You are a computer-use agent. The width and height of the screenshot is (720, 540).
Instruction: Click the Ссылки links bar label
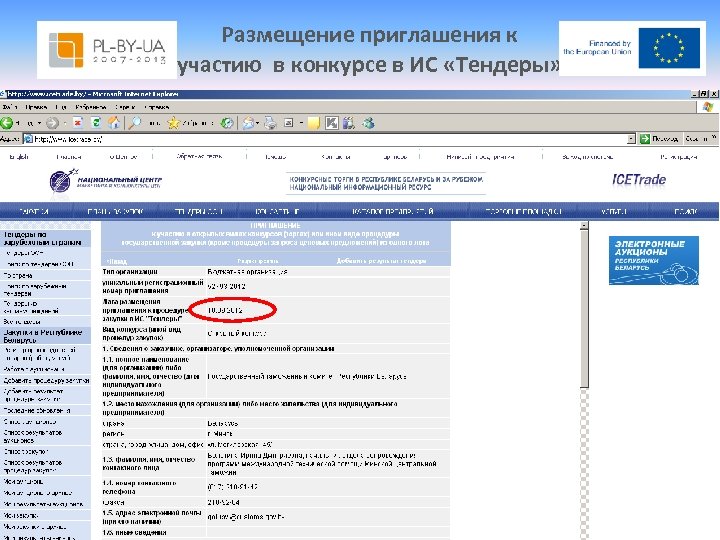[x=696, y=139]
